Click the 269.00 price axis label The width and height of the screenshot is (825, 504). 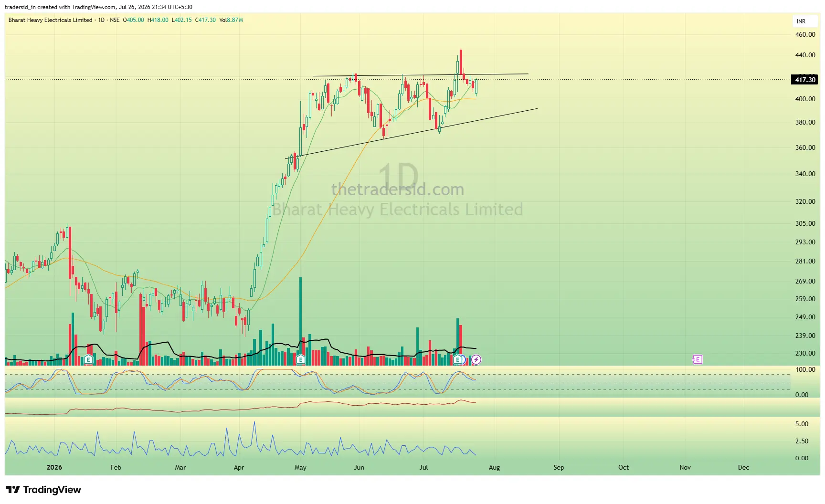805,281
